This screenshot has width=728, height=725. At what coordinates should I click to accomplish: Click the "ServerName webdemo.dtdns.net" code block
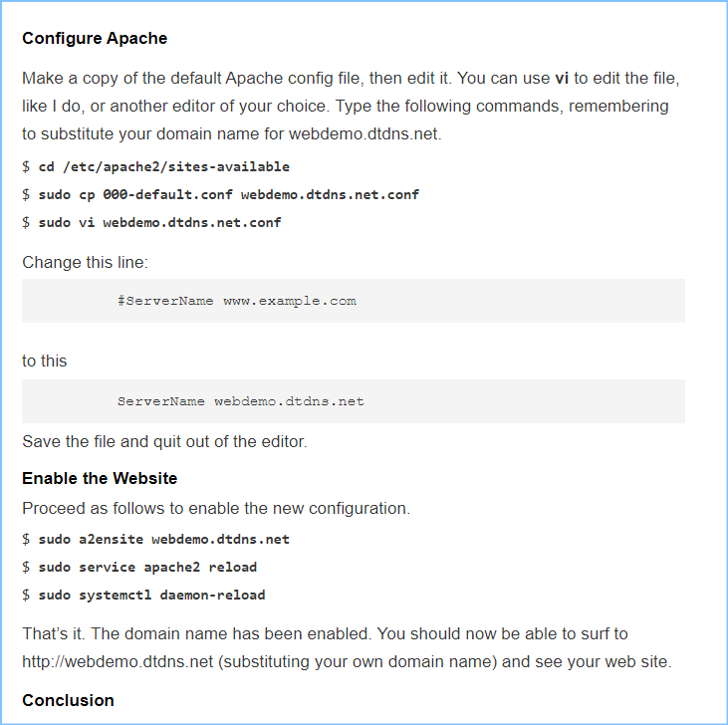point(240,401)
